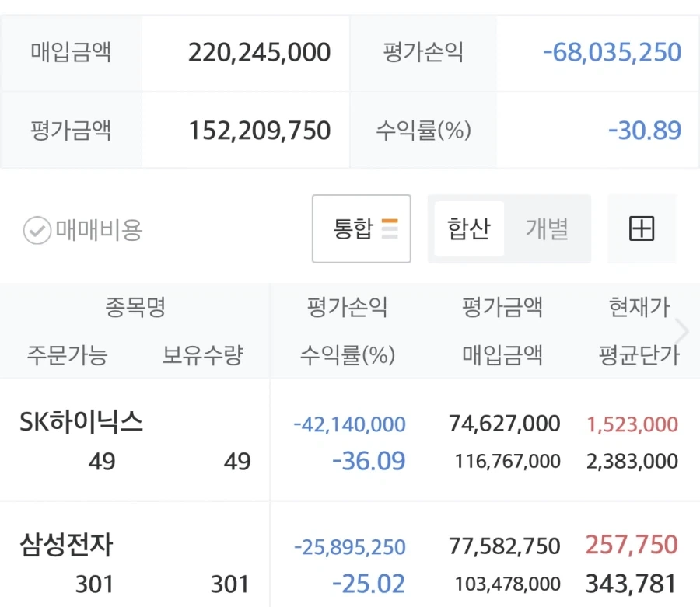Click the 주문가능 column header
Image resolution: width=700 pixels, height=607 pixels.
[68, 355]
